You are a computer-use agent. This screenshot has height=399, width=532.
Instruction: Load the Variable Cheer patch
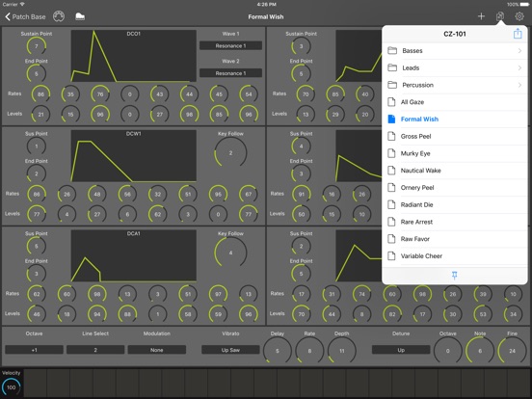point(455,256)
